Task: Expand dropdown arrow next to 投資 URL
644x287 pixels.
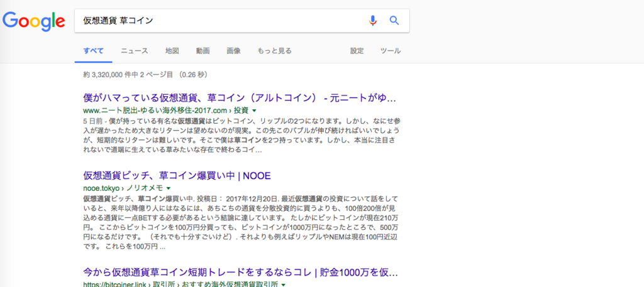Action: [254, 111]
